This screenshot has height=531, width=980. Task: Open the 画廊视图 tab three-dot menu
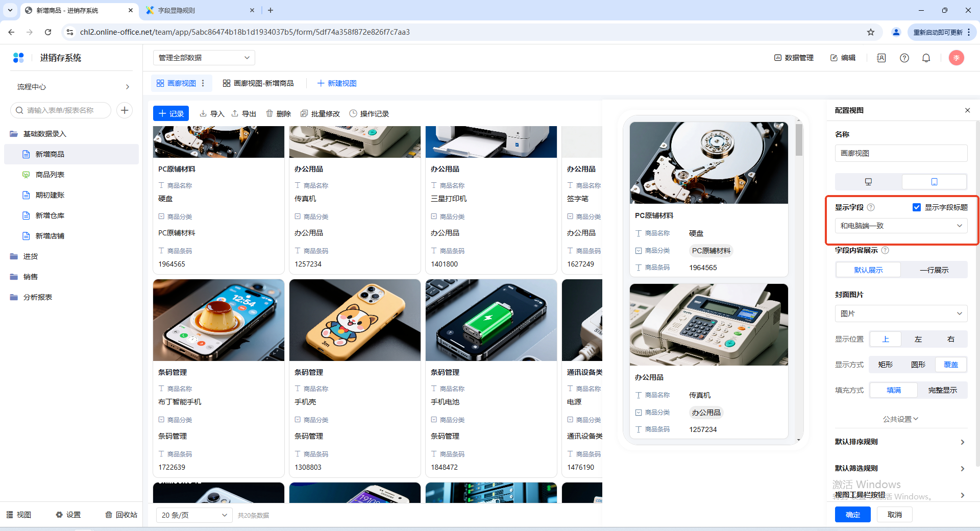203,83
